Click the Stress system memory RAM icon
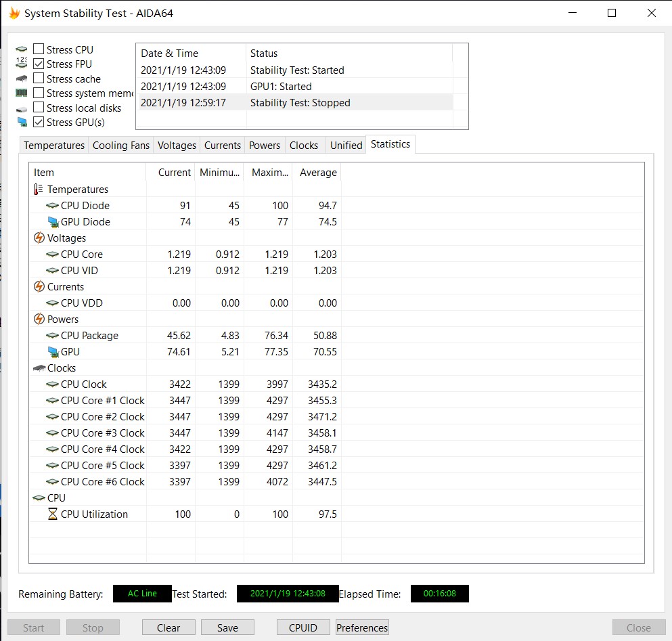 pos(22,93)
